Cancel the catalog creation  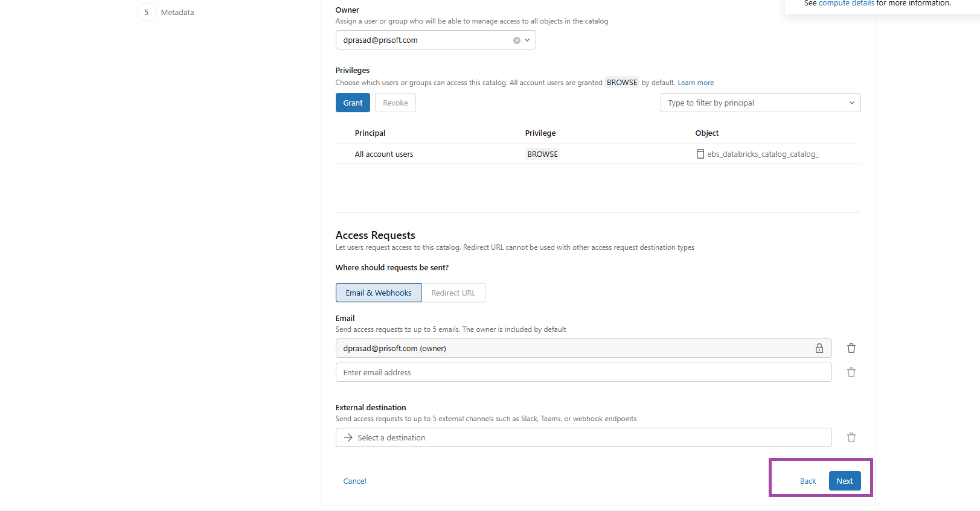(354, 481)
